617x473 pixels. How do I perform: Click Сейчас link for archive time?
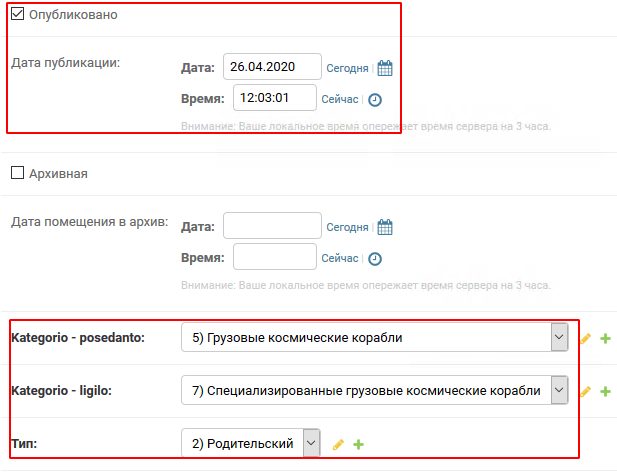pos(340,259)
